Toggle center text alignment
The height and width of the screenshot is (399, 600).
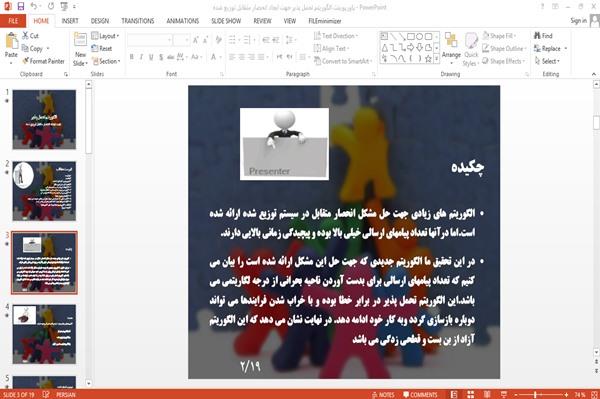pyautogui.click(x=241, y=57)
